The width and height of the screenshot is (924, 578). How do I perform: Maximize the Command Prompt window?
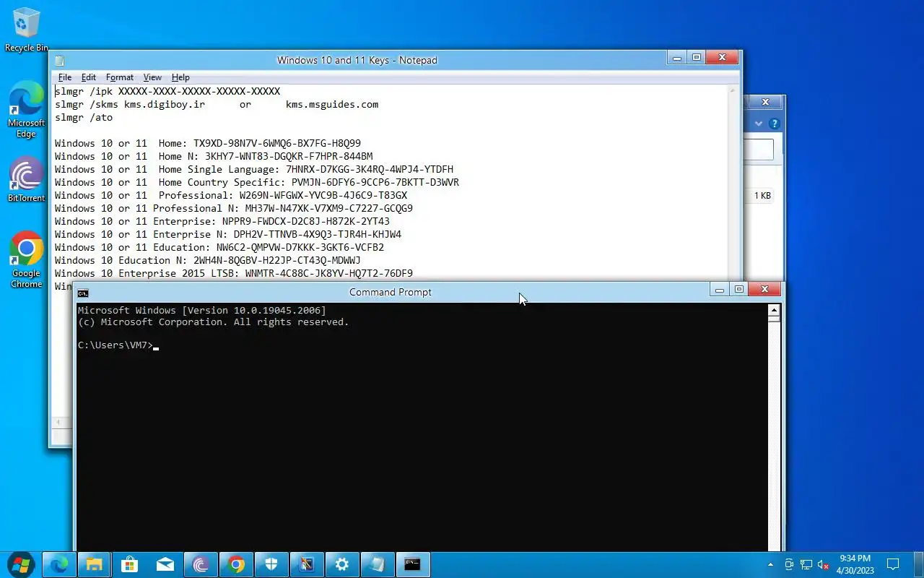tap(738, 290)
